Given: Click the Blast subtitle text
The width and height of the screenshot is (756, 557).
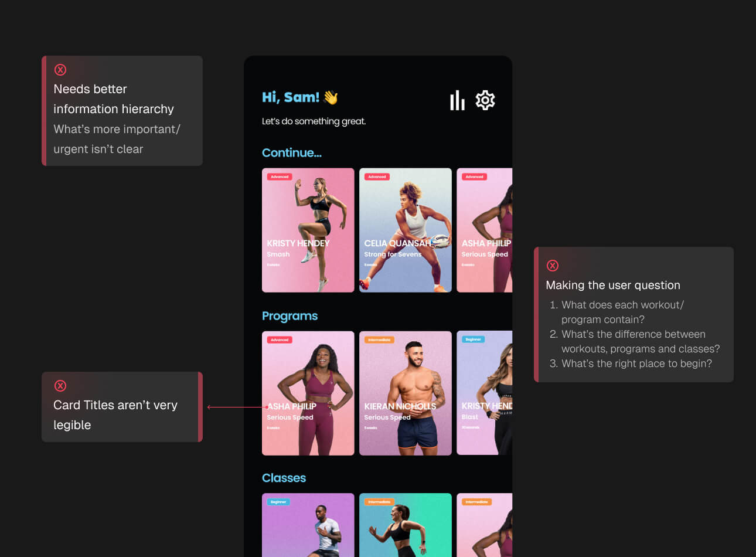Looking at the screenshot, I should (470, 417).
